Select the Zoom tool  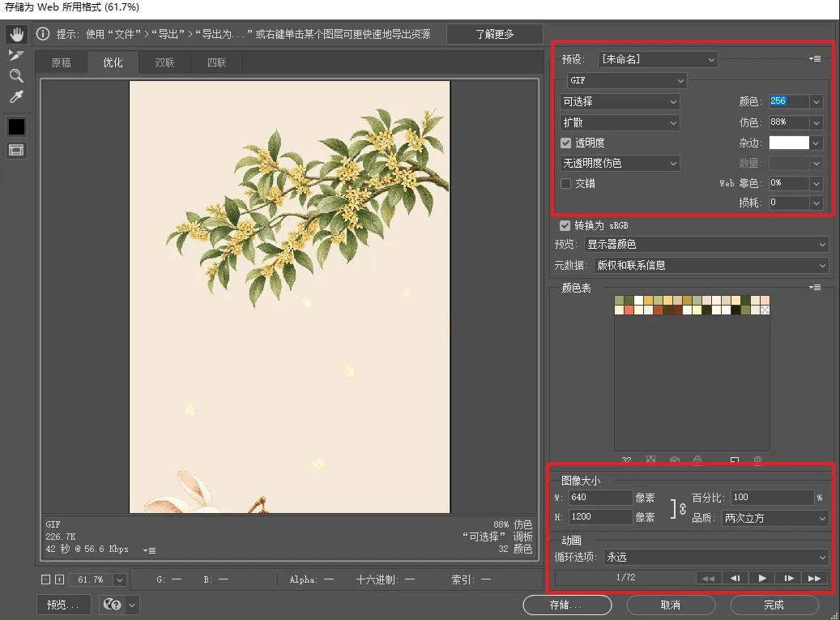[17, 76]
